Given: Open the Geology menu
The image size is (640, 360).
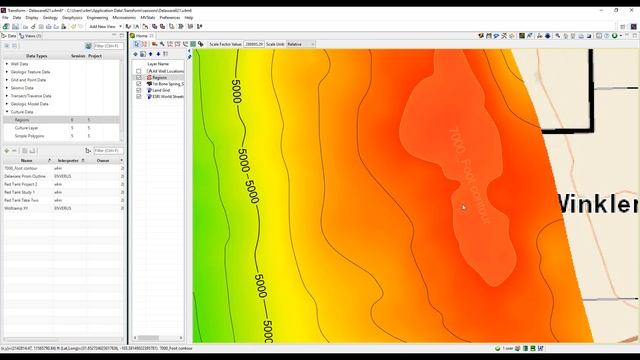Looking at the screenshot, I should 50,18.
